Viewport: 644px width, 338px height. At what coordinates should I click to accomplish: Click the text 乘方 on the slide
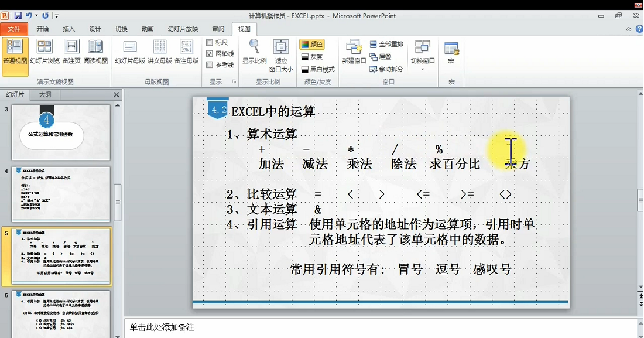(x=518, y=164)
